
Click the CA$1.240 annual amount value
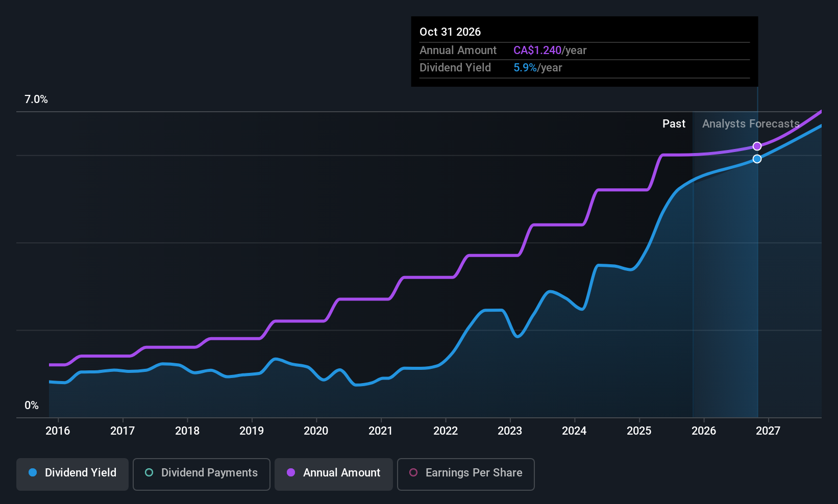tap(537, 50)
